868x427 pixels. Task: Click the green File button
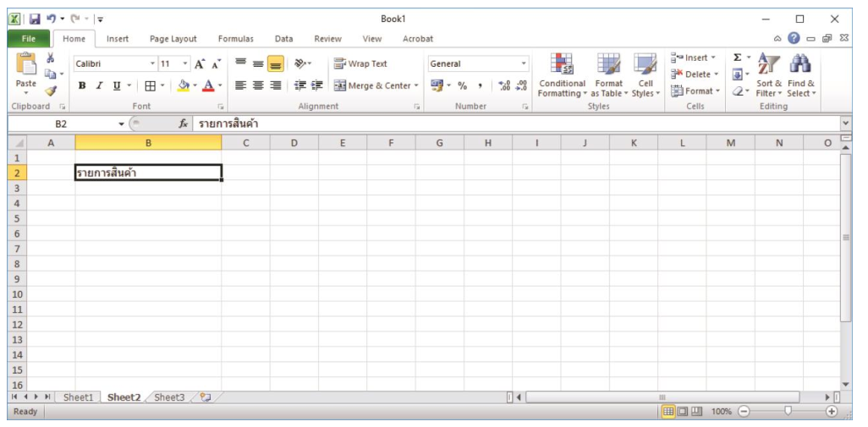tap(28, 39)
